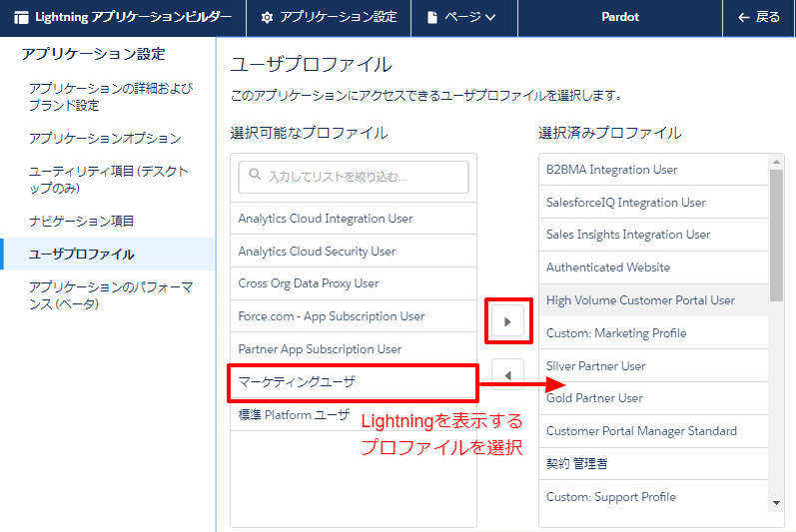Click the gear icon for アプリケーション設定
Screen dimensions: 796x532
(267, 18)
